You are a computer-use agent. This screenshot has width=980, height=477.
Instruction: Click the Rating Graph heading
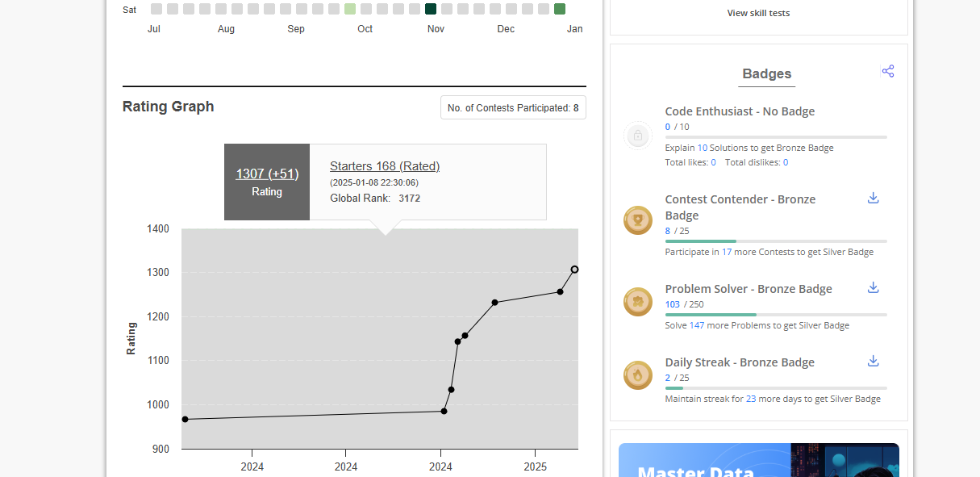tap(169, 107)
